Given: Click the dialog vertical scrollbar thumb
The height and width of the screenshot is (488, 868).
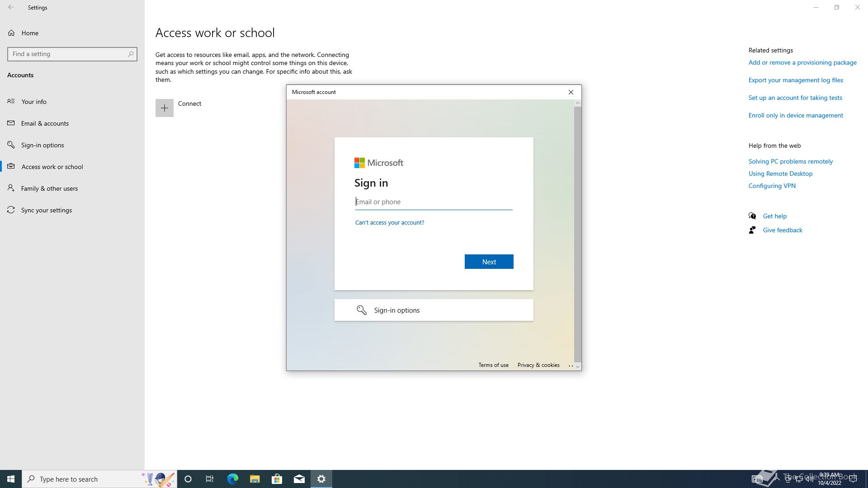Looking at the screenshot, I should [x=577, y=234].
